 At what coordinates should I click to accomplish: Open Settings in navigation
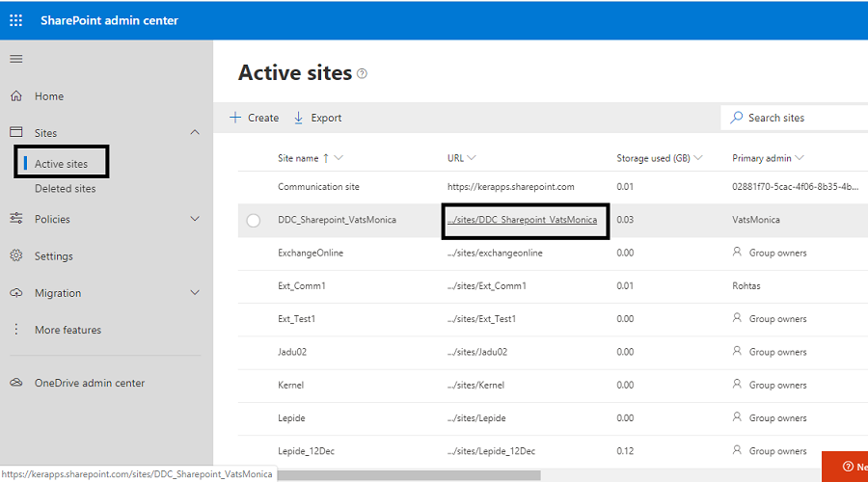click(x=54, y=256)
